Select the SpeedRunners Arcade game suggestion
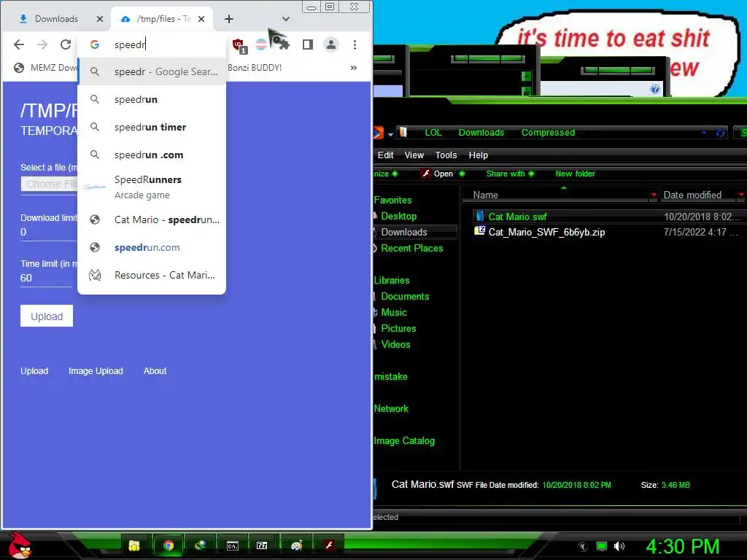Image resolution: width=747 pixels, height=560 pixels. coord(152,187)
